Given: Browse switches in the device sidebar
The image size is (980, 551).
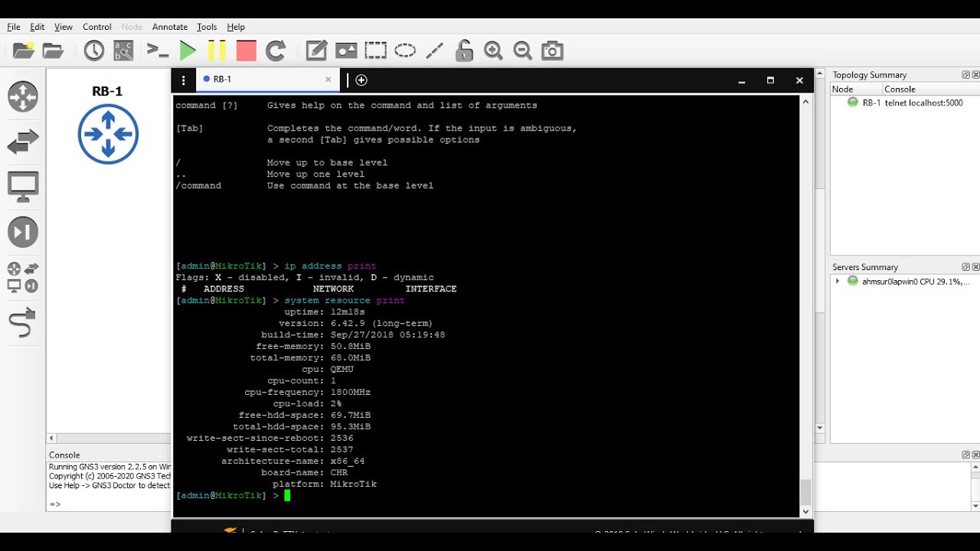Looking at the screenshot, I should point(23,142).
